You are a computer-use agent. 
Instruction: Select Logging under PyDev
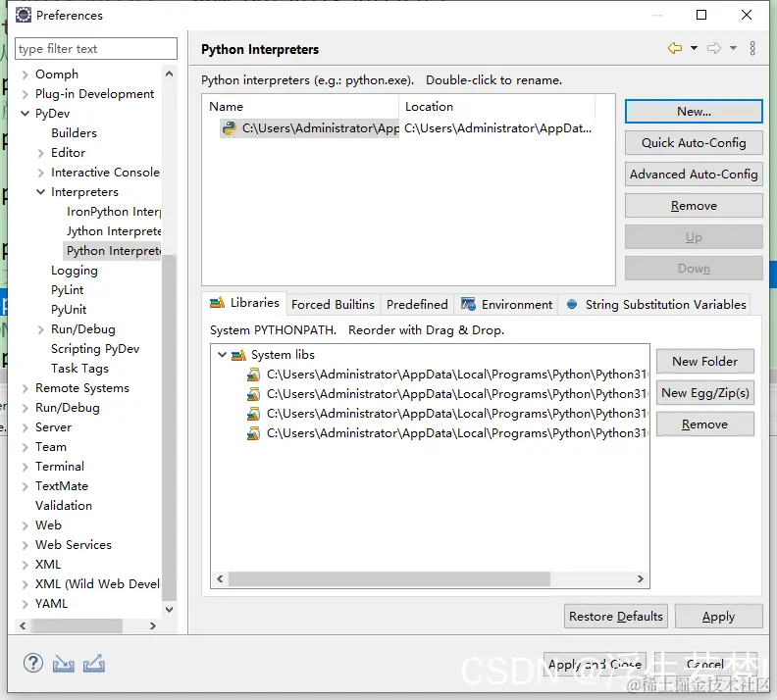pos(75,271)
